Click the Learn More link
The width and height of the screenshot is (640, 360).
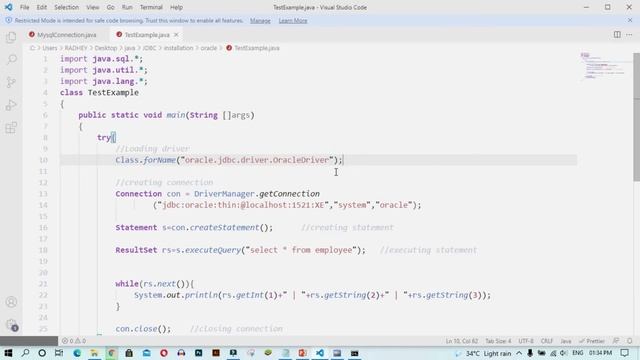point(293,20)
